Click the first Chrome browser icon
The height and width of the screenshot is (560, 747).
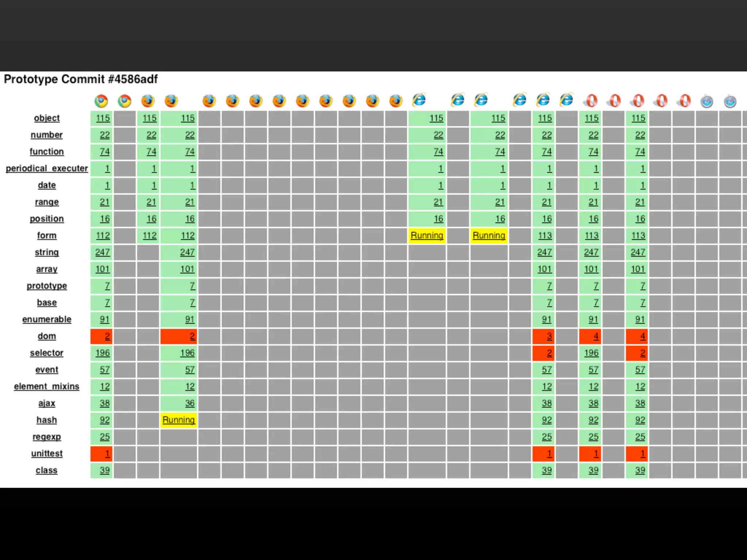tap(101, 101)
